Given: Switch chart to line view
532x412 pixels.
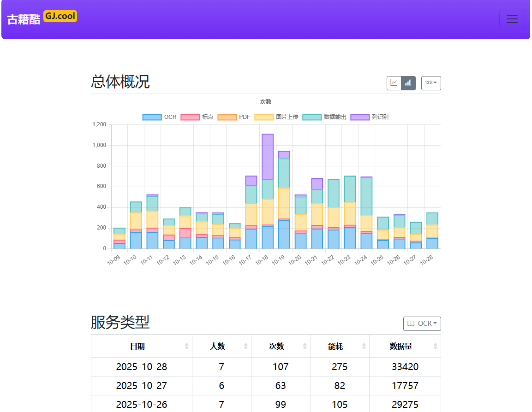Looking at the screenshot, I should (x=394, y=83).
